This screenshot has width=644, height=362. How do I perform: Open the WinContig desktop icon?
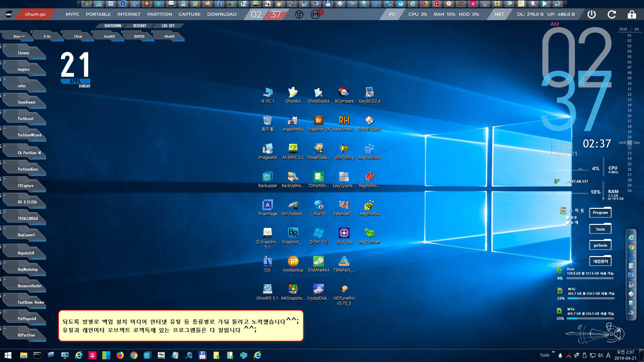(344, 151)
